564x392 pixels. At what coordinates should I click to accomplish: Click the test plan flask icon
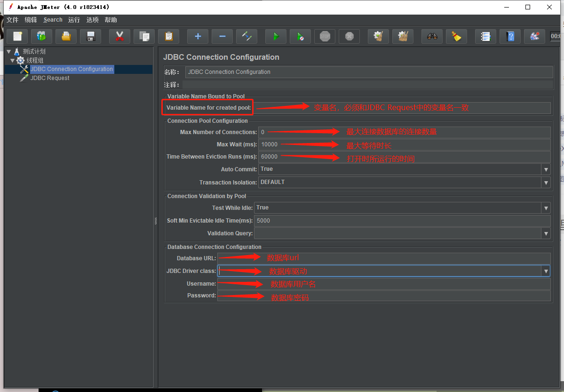click(16, 51)
